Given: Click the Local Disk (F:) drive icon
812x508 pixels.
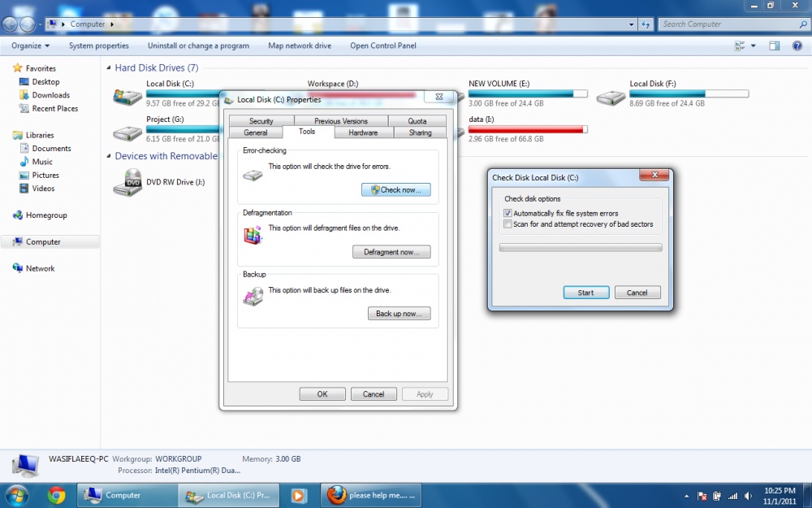Looking at the screenshot, I should coord(611,98).
